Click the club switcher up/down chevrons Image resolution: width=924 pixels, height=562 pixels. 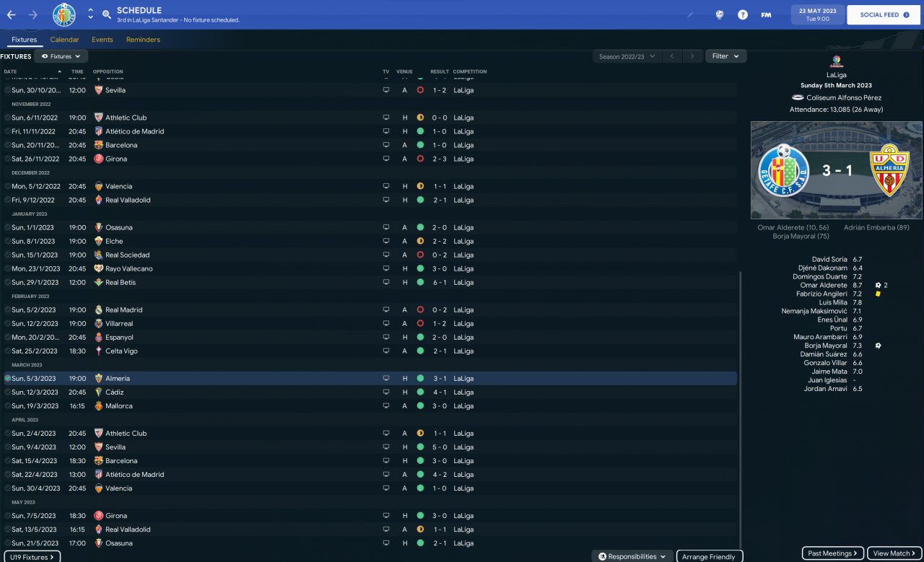pos(90,14)
